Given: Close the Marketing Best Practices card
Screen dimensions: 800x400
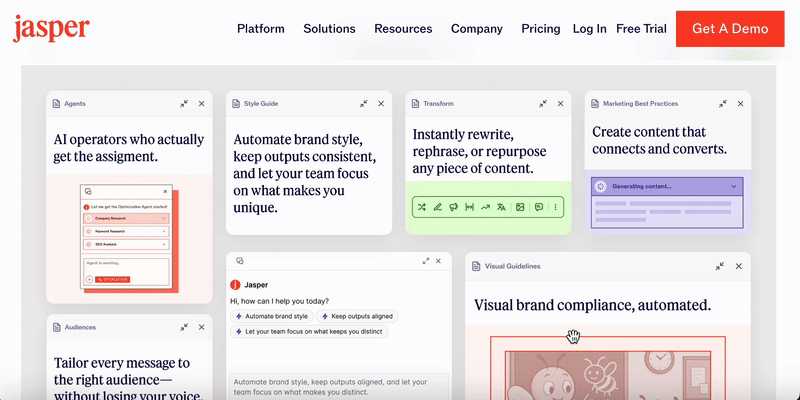Looking at the screenshot, I should [740, 104].
